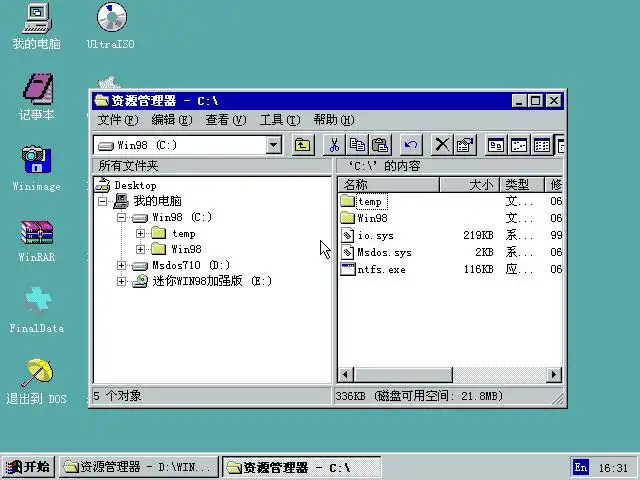Click the 116KB size of ntfs.exe
640x480 pixels.
[478, 269]
